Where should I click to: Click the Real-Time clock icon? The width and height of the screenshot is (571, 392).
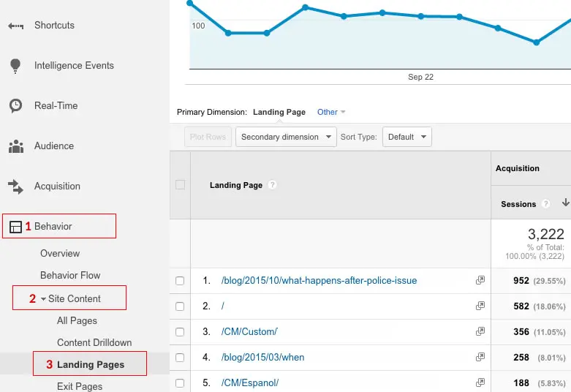coord(15,106)
